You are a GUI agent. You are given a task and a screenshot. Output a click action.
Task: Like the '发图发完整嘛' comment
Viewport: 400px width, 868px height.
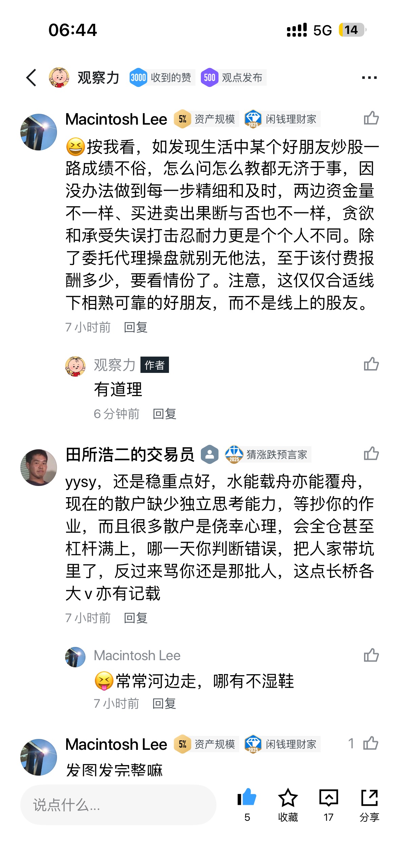click(370, 743)
